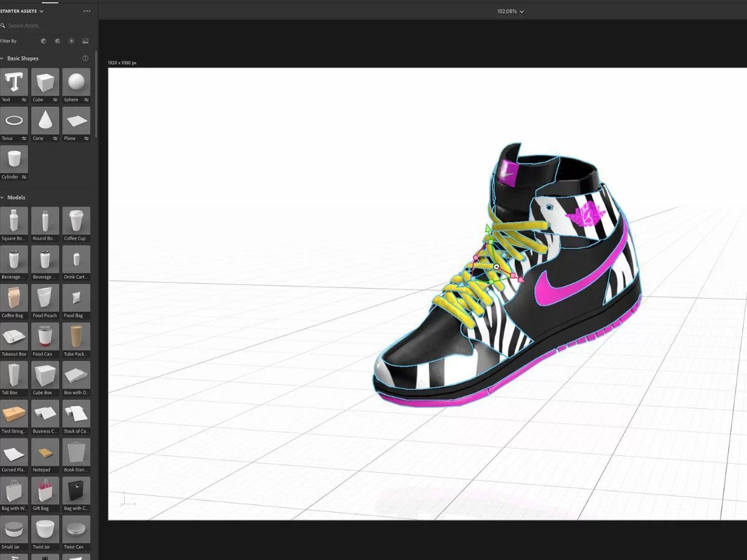Select the Food Bag model

(x=76, y=298)
